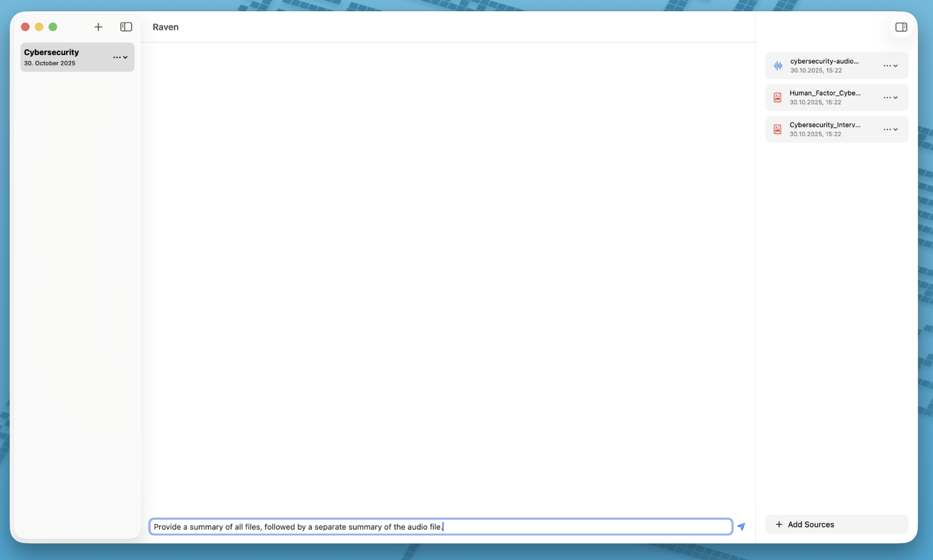
Task: Open options menu for Cybersecurity chat
Action: click(x=120, y=57)
